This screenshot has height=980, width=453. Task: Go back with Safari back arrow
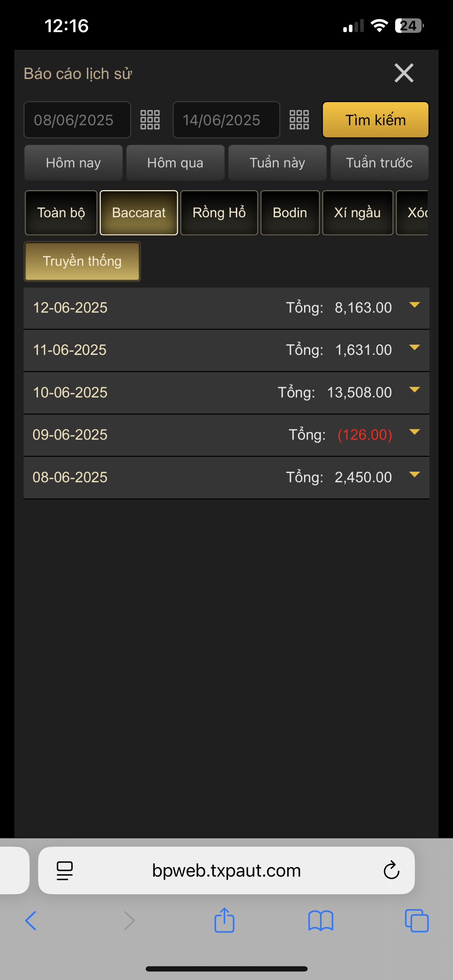coord(31,921)
